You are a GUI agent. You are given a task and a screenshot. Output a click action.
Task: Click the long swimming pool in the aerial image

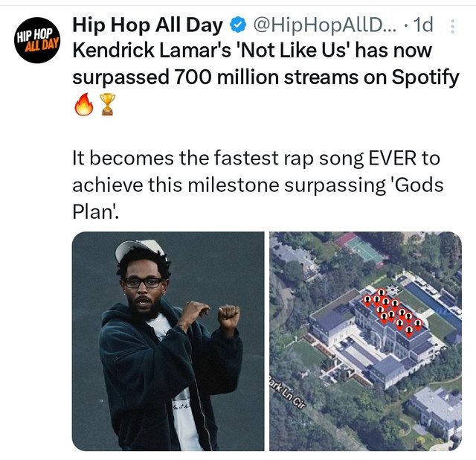coord(433,304)
